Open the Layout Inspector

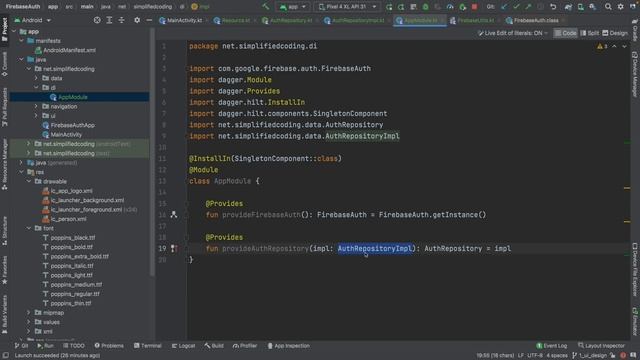point(601,346)
